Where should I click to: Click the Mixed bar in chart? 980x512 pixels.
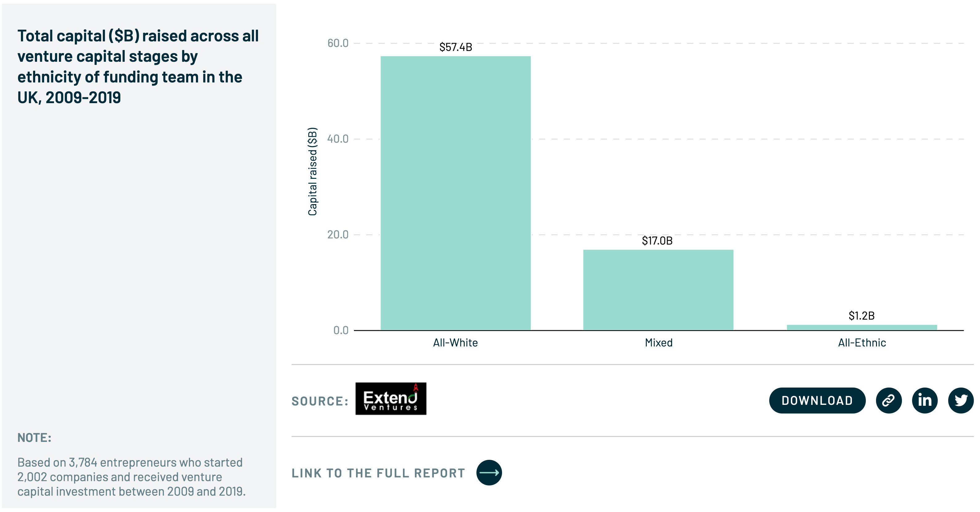(x=658, y=290)
